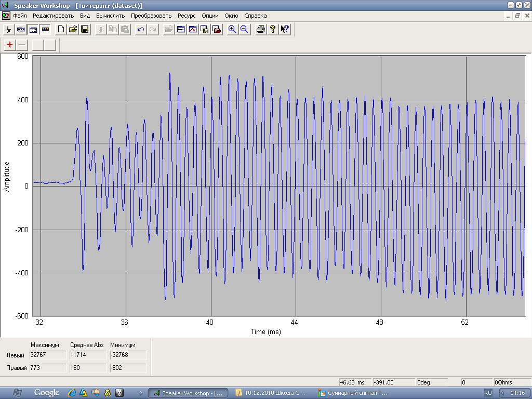532x399 pixels.
Task: Click the Левый Максимум value field
Action: [x=48, y=355]
